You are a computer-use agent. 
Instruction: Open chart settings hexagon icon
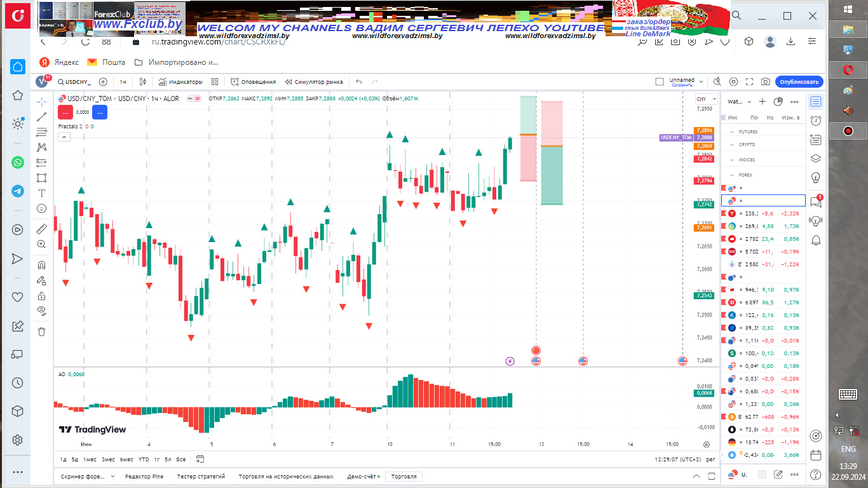(x=734, y=82)
